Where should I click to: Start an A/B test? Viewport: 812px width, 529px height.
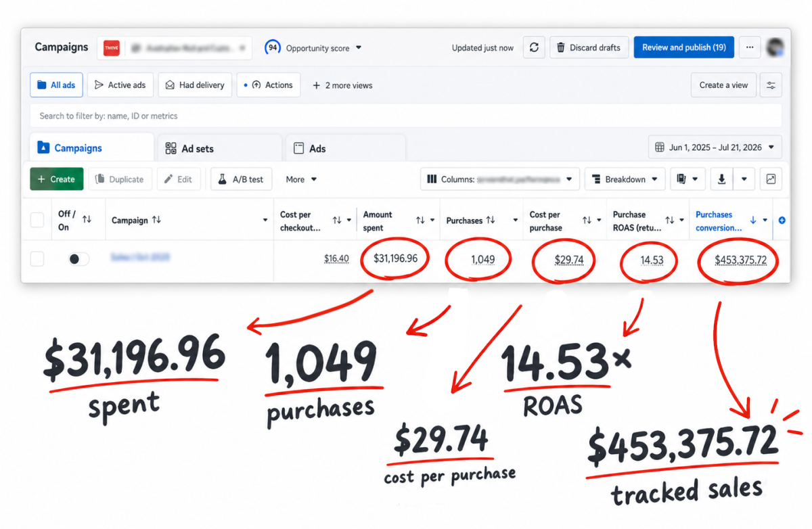tap(241, 179)
